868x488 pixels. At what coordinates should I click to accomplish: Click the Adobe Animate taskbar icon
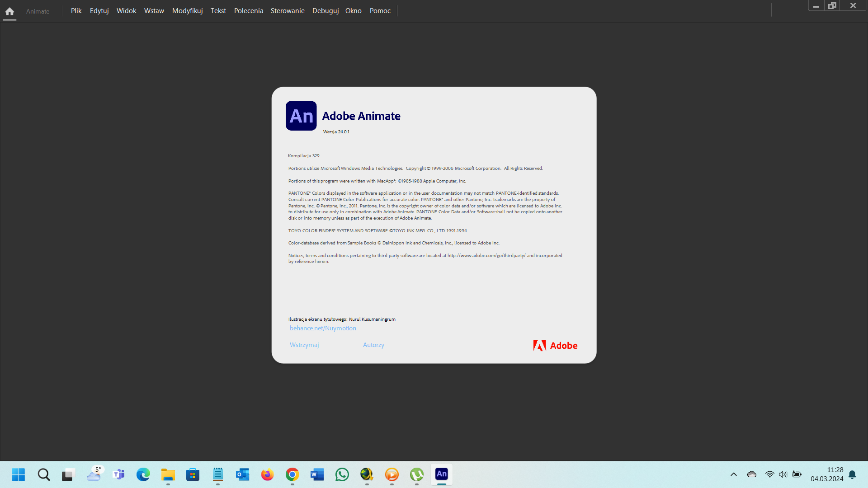(442, 474)
